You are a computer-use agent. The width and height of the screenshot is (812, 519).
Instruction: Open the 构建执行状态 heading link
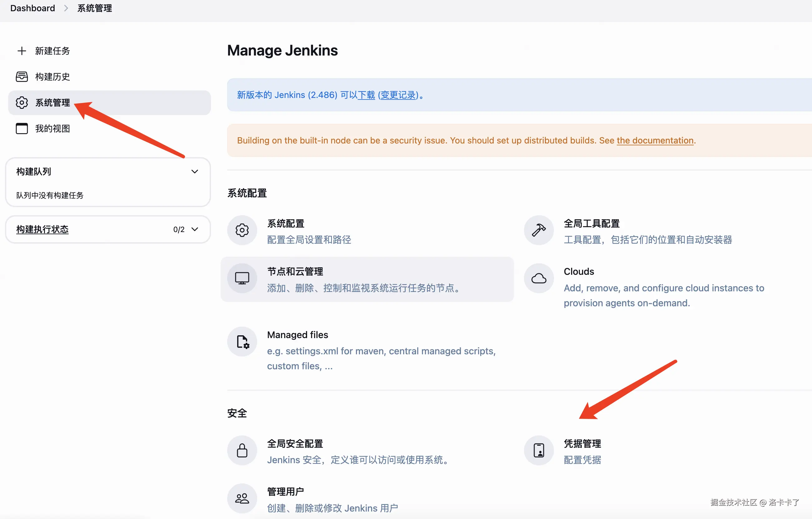[x=42, y=230]
